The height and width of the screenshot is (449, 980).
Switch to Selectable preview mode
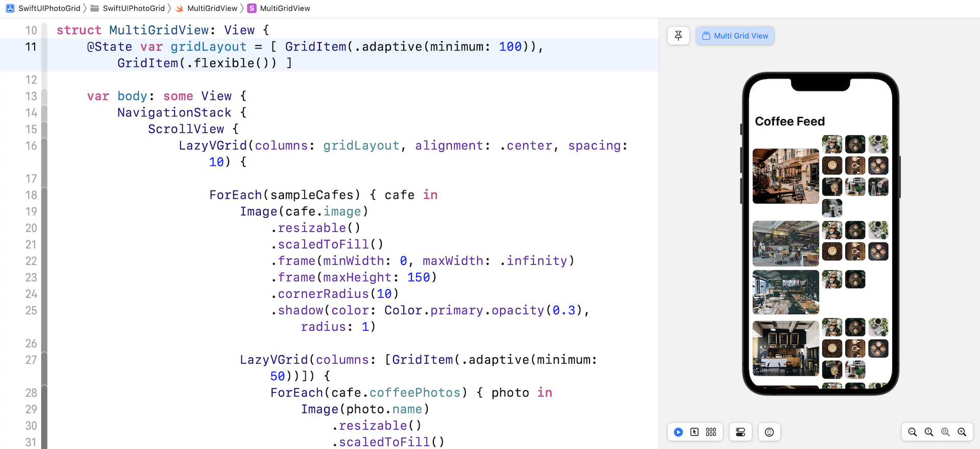click(x=695, y=432)
